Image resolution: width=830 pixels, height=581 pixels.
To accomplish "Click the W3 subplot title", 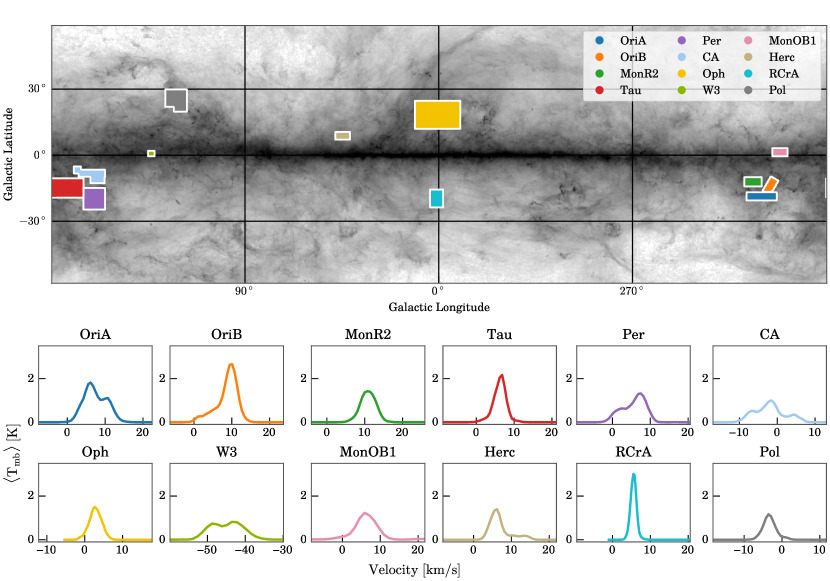I will [227, 452].
